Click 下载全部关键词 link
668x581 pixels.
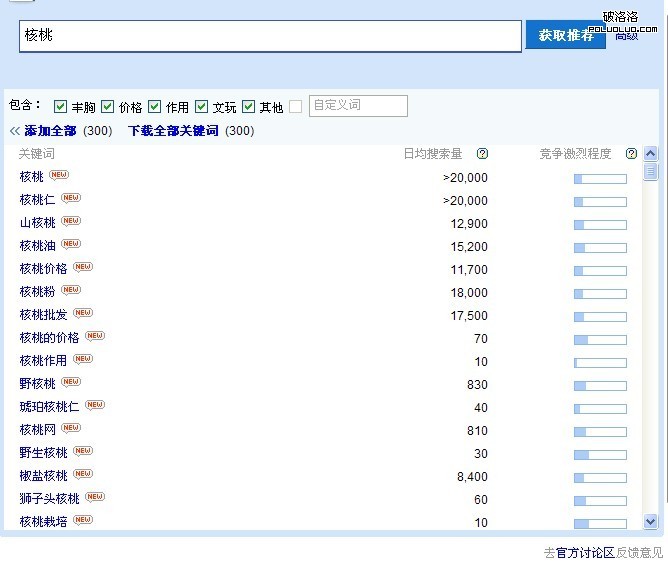173,131
